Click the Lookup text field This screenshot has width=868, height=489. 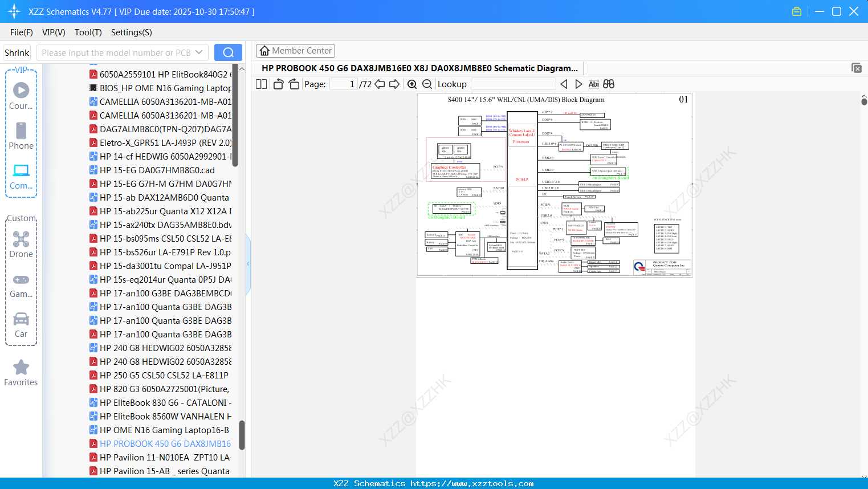click(514, 84)
